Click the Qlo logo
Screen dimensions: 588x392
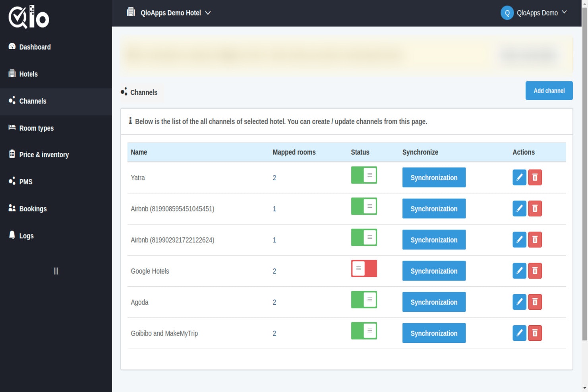click(29, 17)
